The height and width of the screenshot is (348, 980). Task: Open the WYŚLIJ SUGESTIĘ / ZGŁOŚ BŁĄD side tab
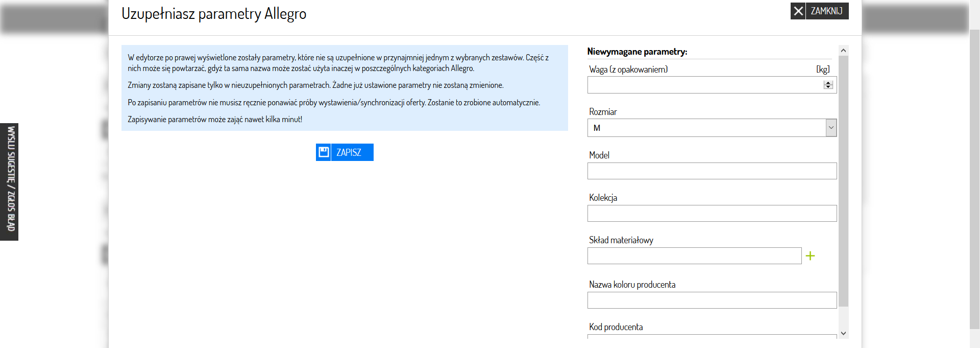click(9, 181)
